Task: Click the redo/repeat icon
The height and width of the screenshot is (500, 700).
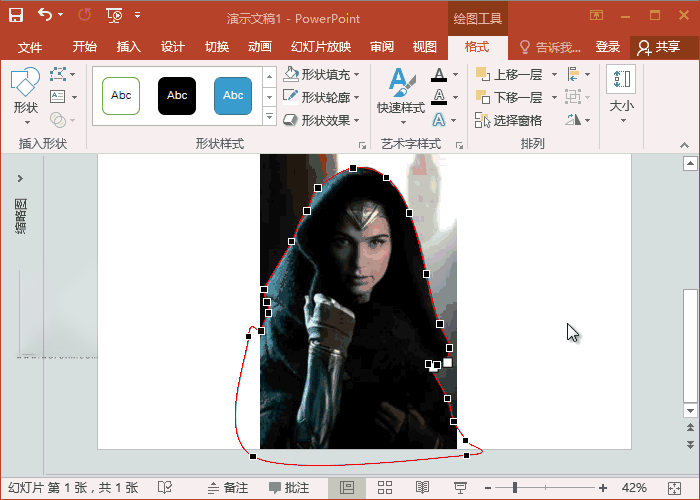Action: point(84,15)
